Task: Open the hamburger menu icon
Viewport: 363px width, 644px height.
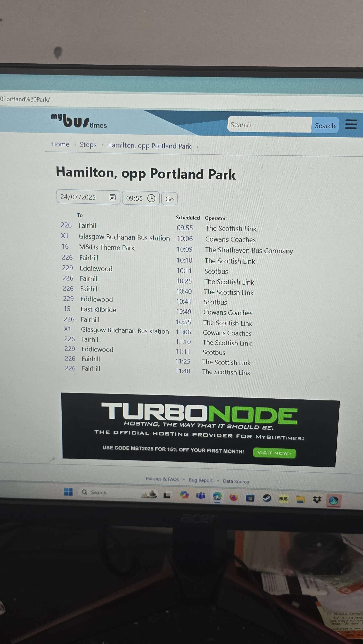Action: (351, 124)
